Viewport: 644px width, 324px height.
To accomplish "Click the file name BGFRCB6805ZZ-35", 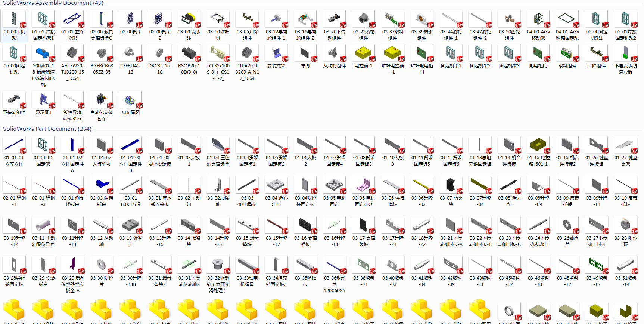I will point(102,69).
